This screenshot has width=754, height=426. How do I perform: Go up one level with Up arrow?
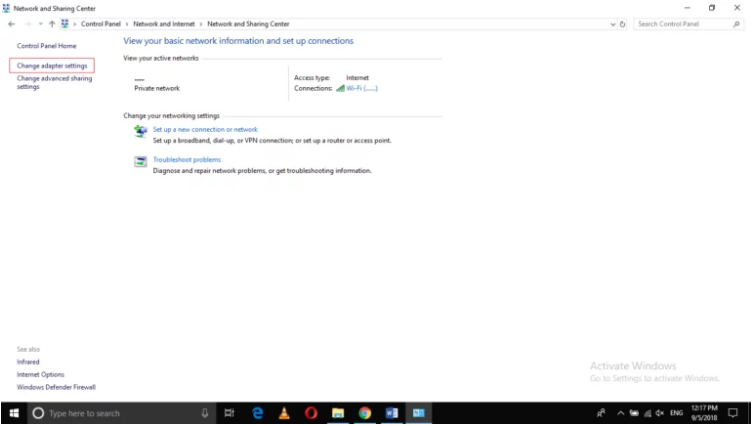[x=52, y=24]
